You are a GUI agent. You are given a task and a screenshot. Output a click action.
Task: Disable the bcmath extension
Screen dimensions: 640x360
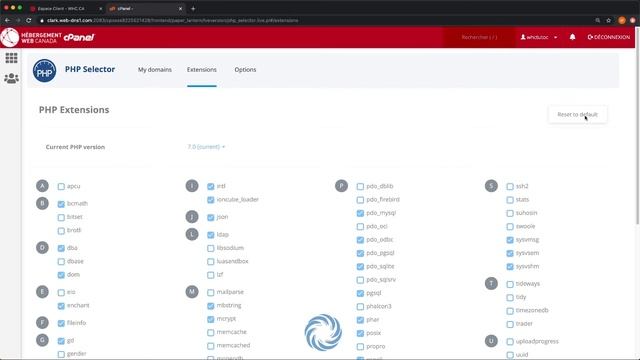61,204
